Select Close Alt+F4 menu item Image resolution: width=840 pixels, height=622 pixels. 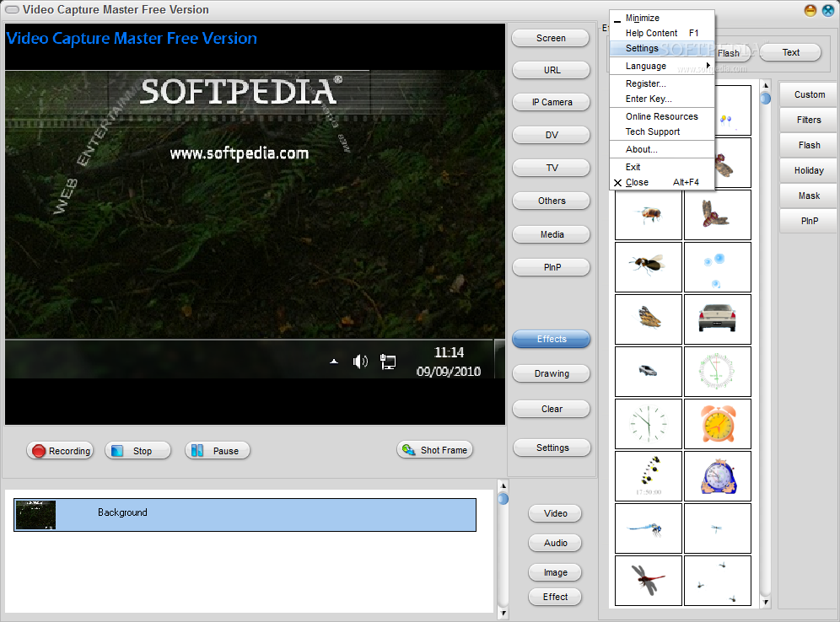coord(662,183)
